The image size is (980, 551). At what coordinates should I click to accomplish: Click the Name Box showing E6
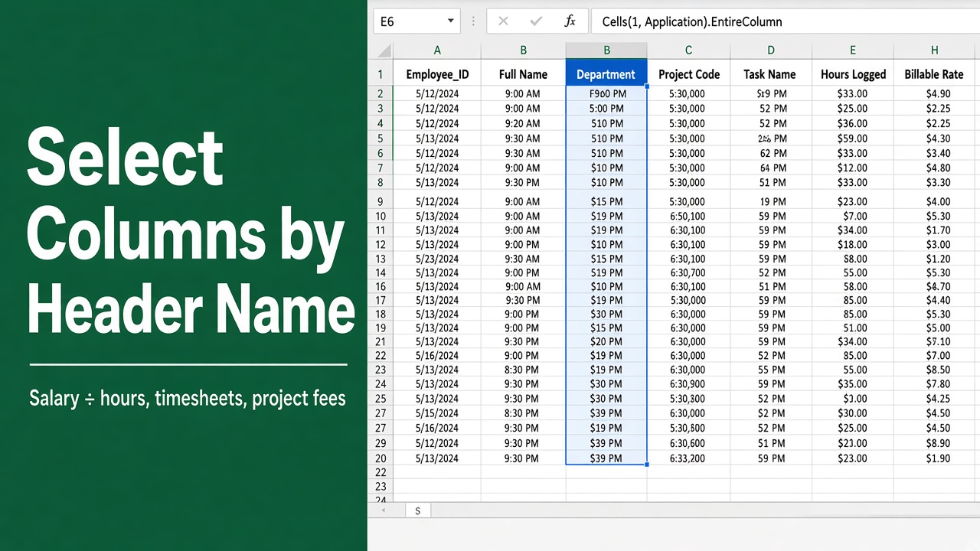point(416,21)
